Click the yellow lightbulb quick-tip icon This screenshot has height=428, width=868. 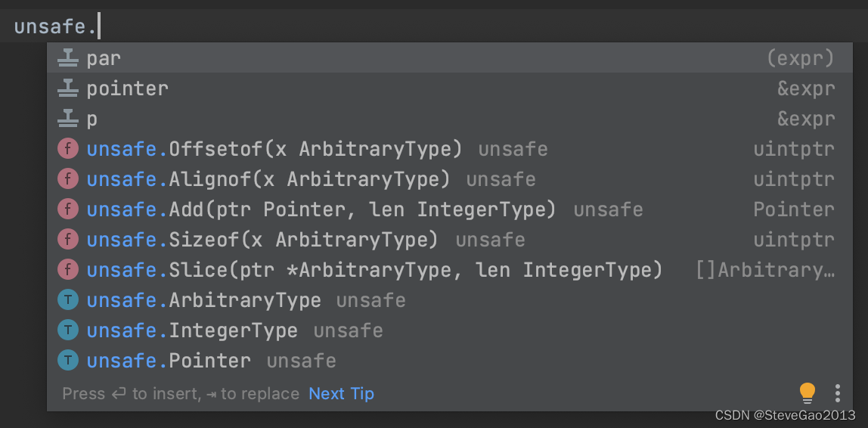pos(808,393)
